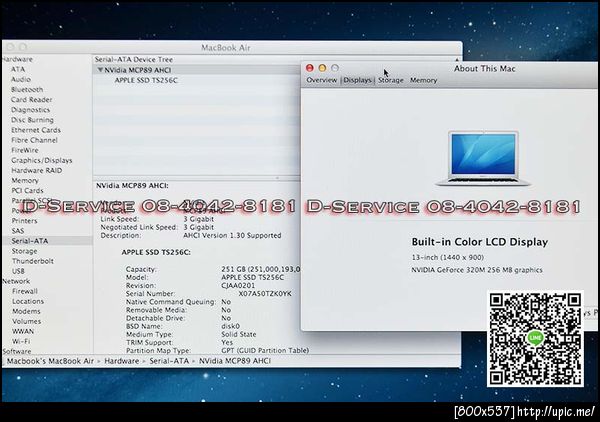
Task: Click the revision value CJAA0201
Action: 238,285
